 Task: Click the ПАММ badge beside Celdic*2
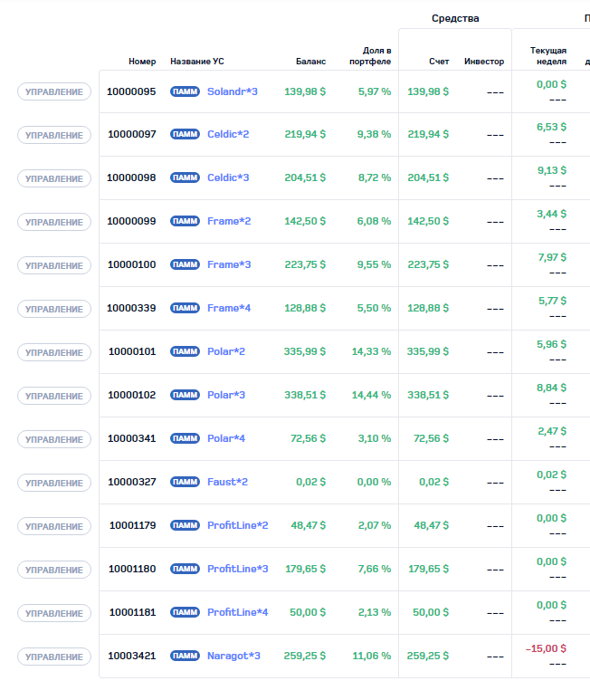pyautogui.click(x=185, y=134)
